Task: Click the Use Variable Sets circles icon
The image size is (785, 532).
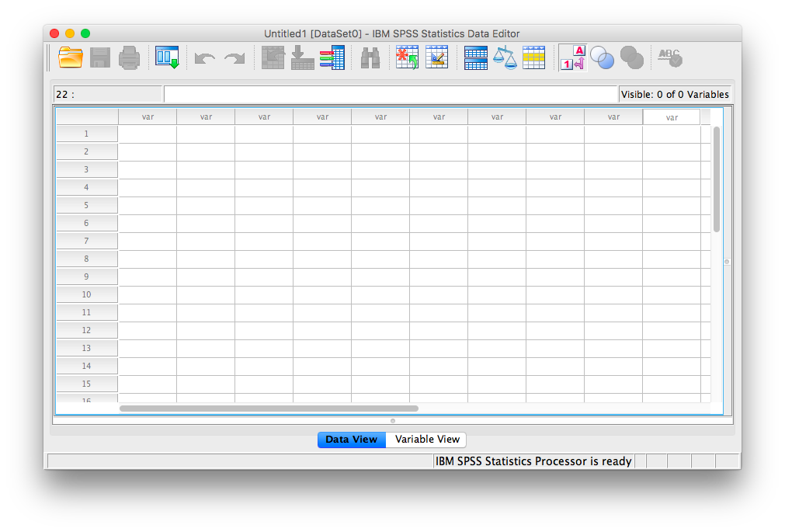Action: 603,57
